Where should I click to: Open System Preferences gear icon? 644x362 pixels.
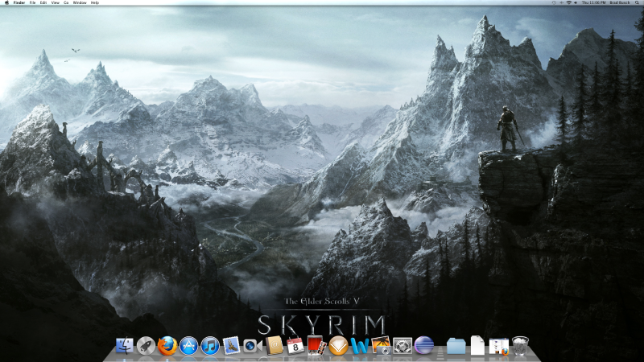pyautogui.click(x=402, y=346)
